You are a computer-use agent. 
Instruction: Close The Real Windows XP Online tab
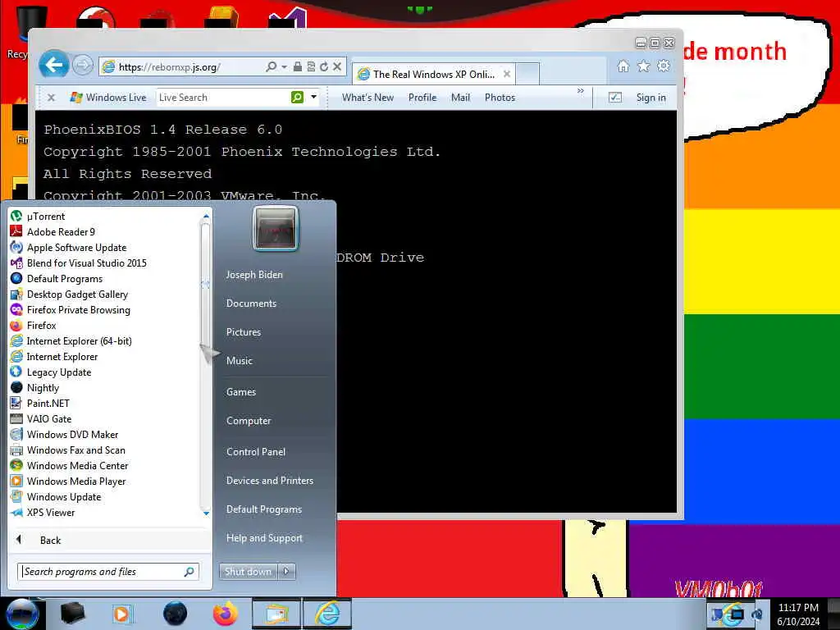(507, 74)
